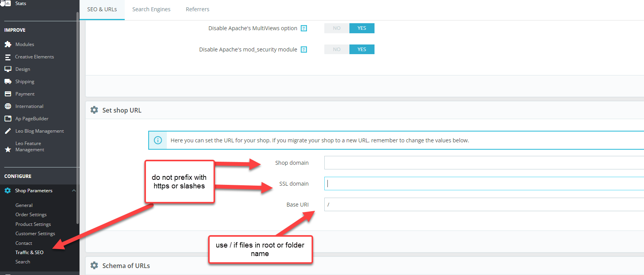
Task: Click the CONFIGURE section label
Action: click(x=18, y=176)
